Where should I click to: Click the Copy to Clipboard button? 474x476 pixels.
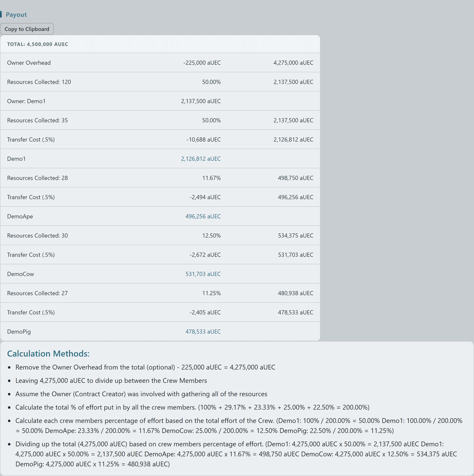coord(27,29)
